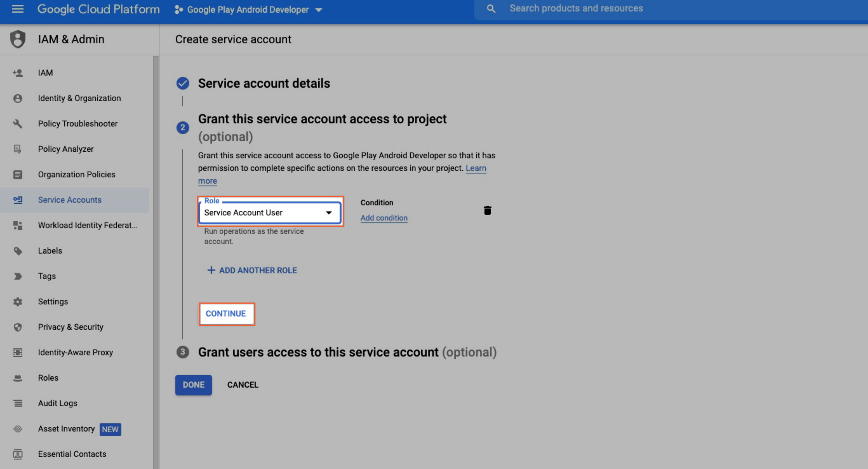Click the Settings gear icon in sidebar
The height and width of the screenshot is (469, 868).
(18, 302)
